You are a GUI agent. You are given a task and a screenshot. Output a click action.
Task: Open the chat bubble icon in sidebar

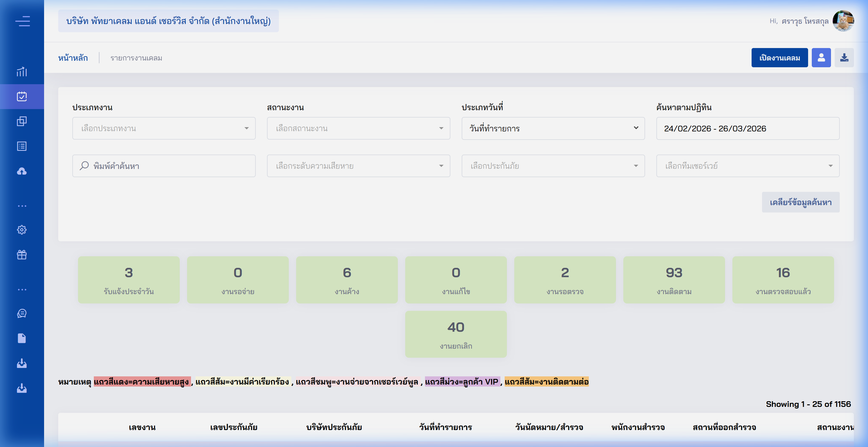(x=21, y=314)
